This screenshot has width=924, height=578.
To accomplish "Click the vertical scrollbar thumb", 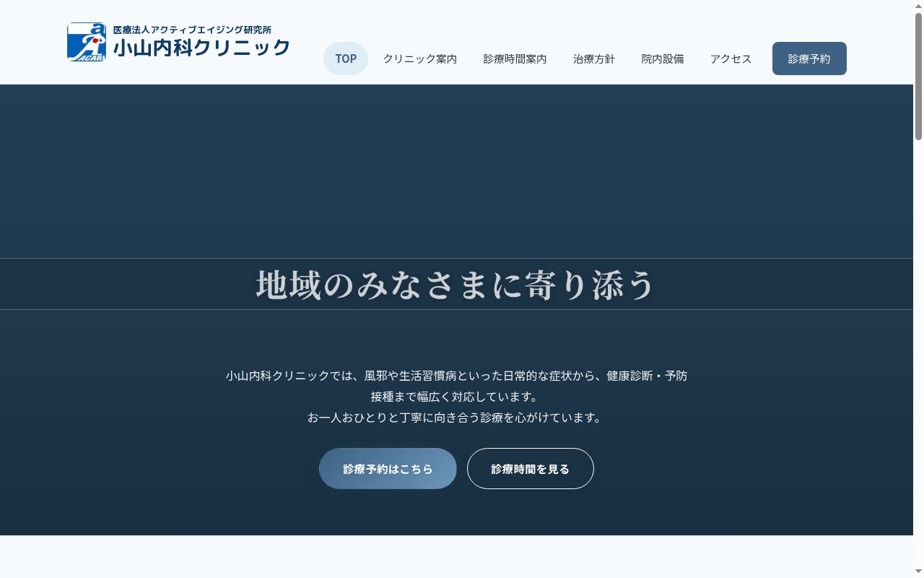I will coord(918,76).
